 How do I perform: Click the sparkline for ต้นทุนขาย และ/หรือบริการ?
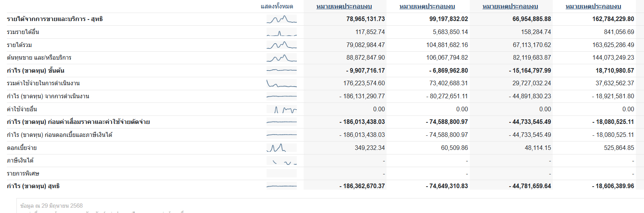tap(282, 58)
